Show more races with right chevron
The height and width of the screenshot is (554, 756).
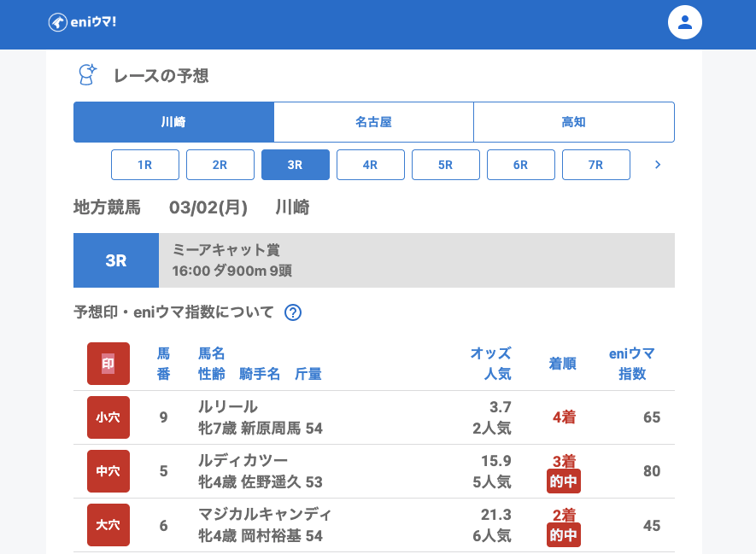point(657,165)
